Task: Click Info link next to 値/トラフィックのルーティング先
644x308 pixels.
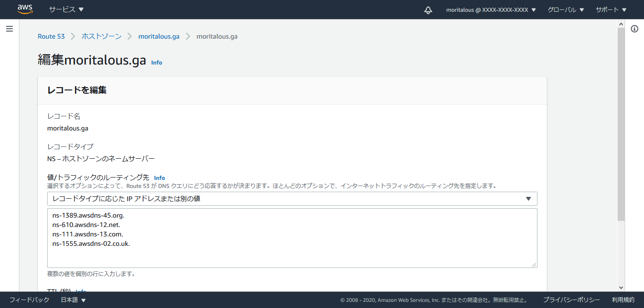Action: pos(159,178)
